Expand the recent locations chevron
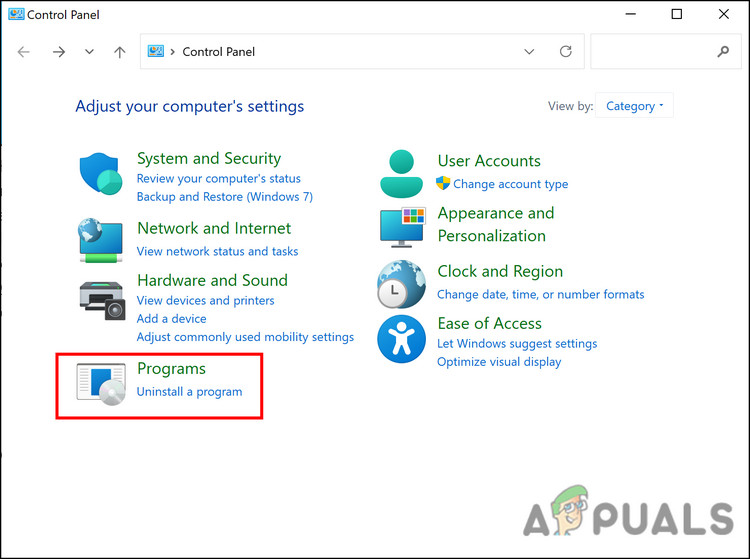 pyautogui.click(x=89, y=52)
